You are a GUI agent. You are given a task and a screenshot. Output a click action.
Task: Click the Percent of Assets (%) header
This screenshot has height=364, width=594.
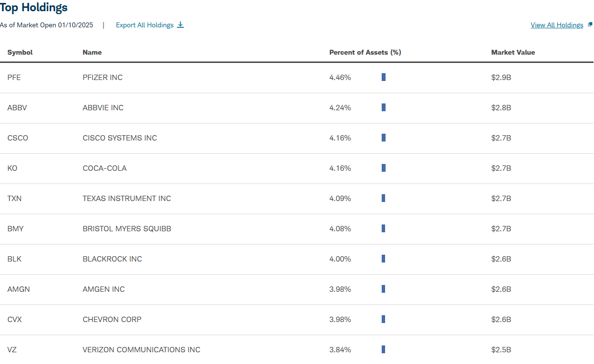point(365,52)
